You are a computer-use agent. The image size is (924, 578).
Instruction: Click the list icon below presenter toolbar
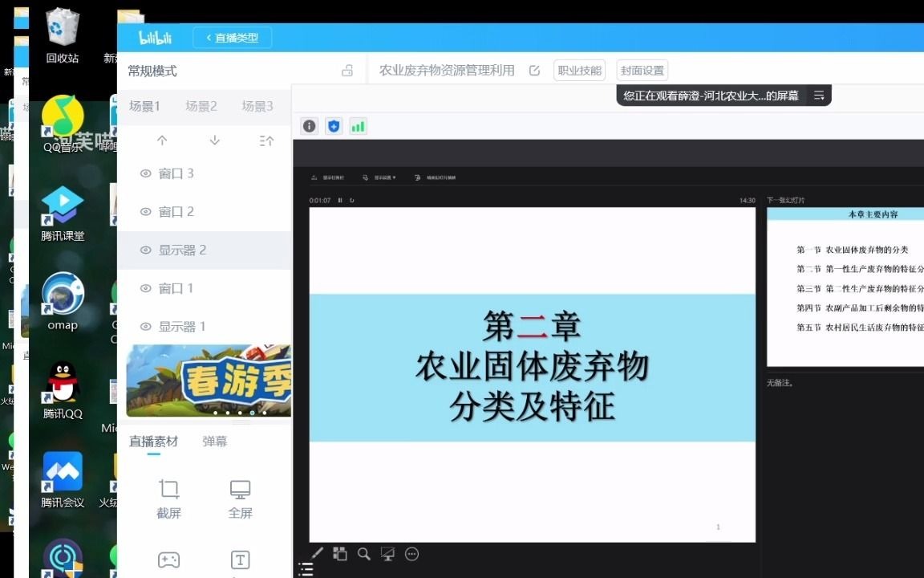pyautogui.click(x=306, y=570)
